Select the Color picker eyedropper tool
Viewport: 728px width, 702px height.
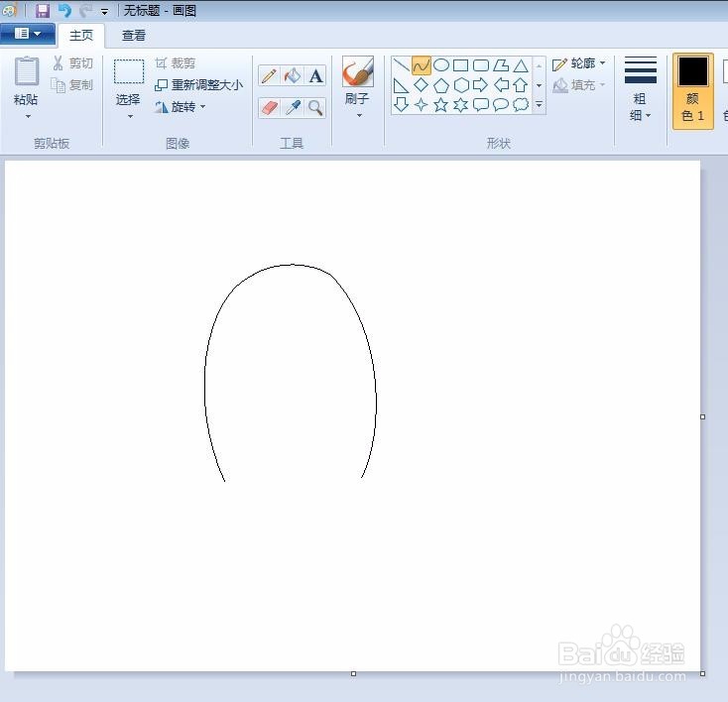click(x=293, y=108)
